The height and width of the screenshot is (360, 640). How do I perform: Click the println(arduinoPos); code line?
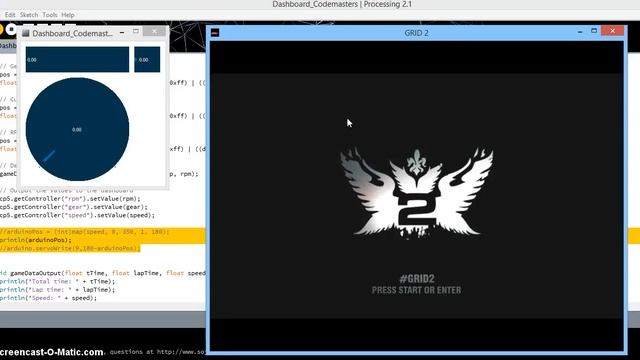[36, 240]
